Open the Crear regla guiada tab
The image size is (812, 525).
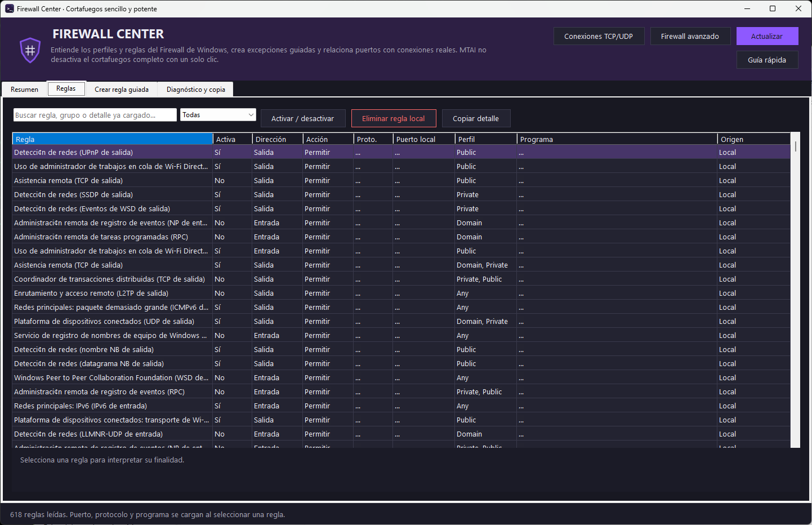(x=122, y=89)
